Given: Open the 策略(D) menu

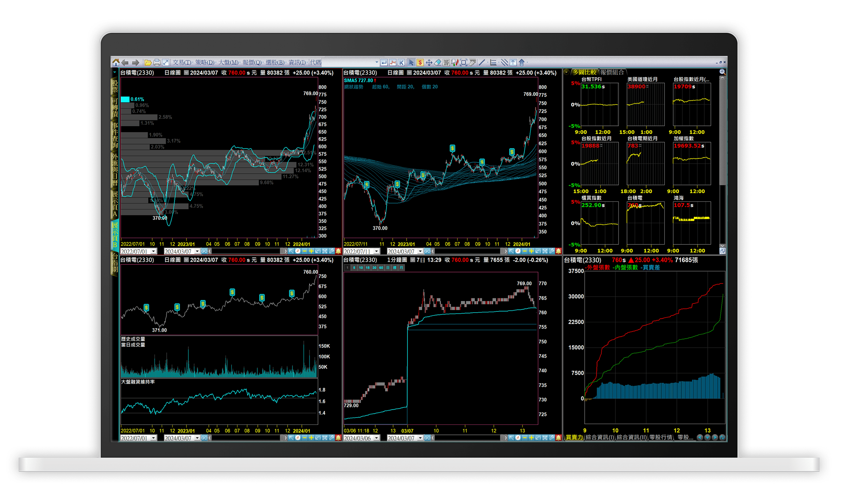Looking at the screenshot, I should point(205,62).
